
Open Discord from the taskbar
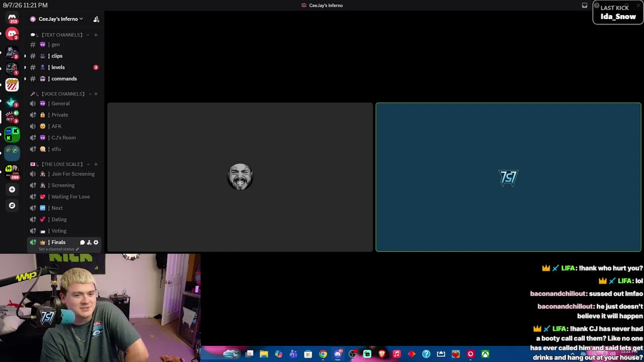point(338,354)
